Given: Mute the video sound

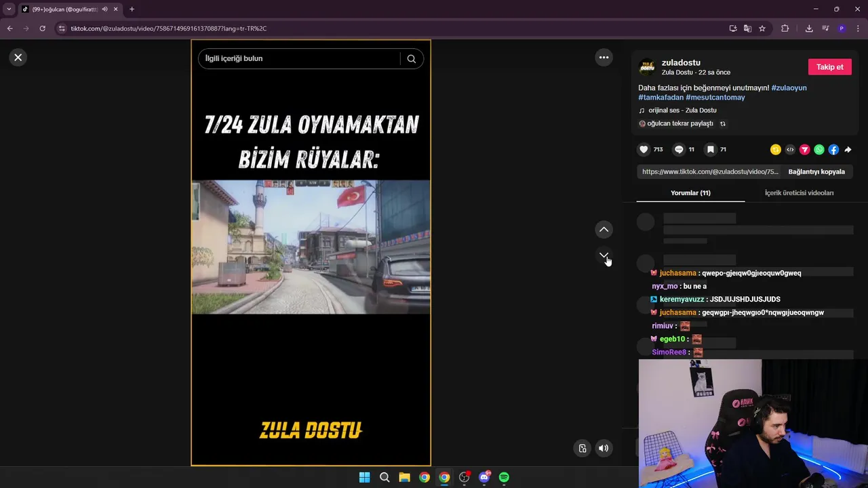Looking at the screenshot, I should (x=604, y=448).
